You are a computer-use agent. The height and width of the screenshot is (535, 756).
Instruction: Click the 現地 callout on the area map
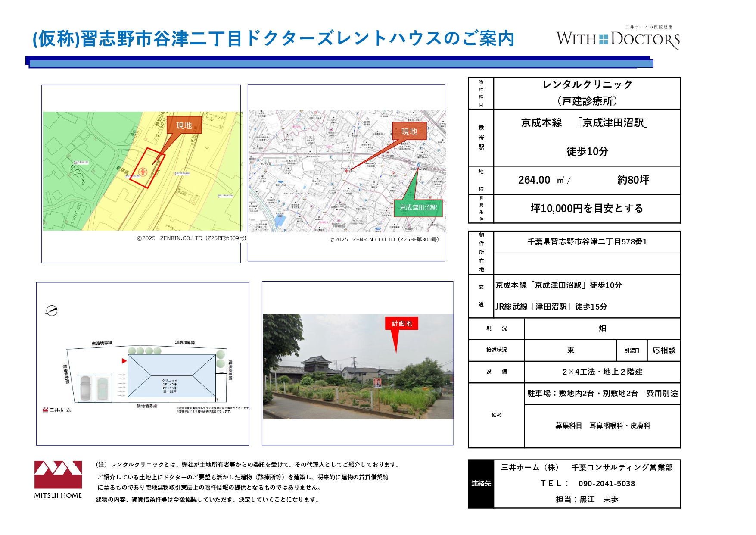[x=409, y=131]
